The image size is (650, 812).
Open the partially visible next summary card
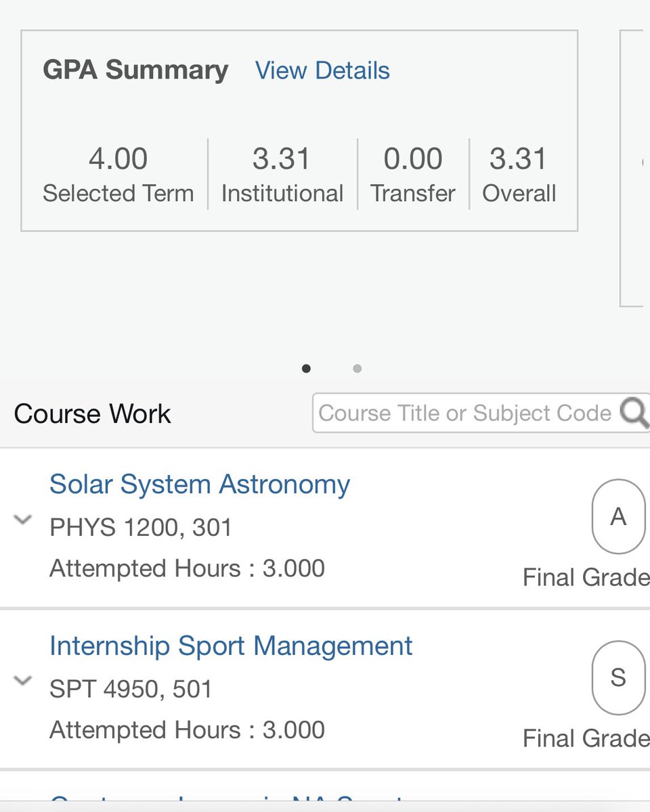635,168
